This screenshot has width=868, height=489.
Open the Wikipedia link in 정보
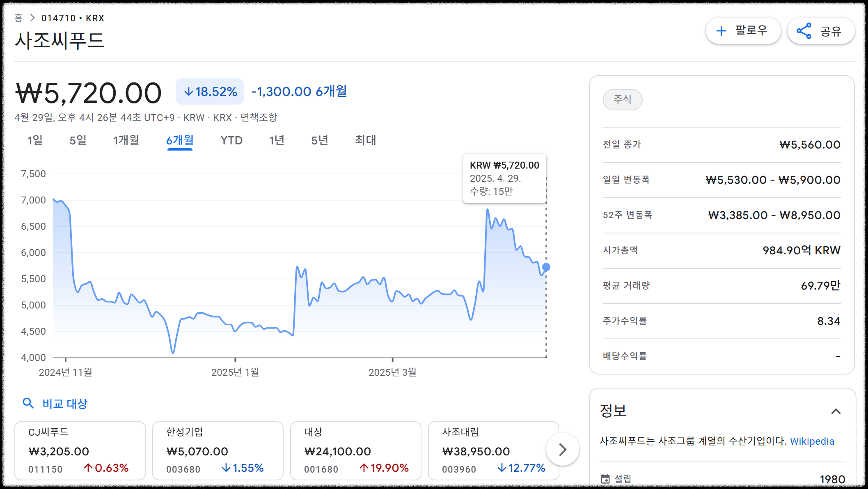click(x=812, y=441)
